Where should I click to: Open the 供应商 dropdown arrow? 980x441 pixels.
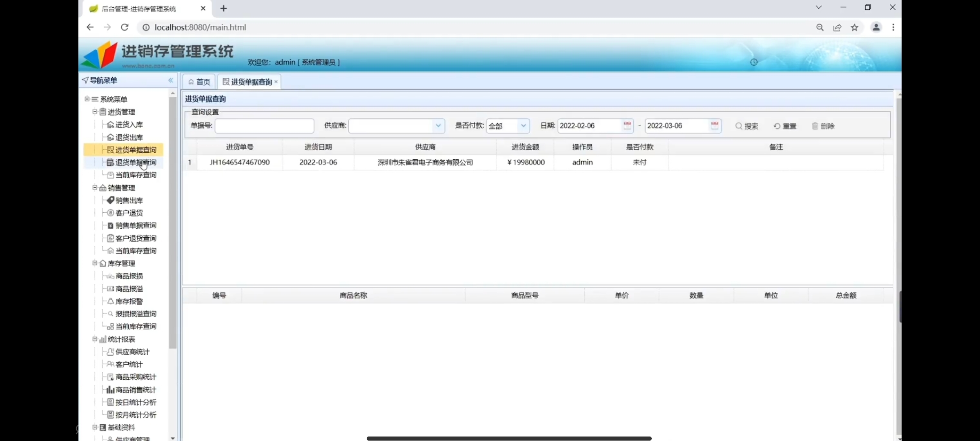pos(438,126)
